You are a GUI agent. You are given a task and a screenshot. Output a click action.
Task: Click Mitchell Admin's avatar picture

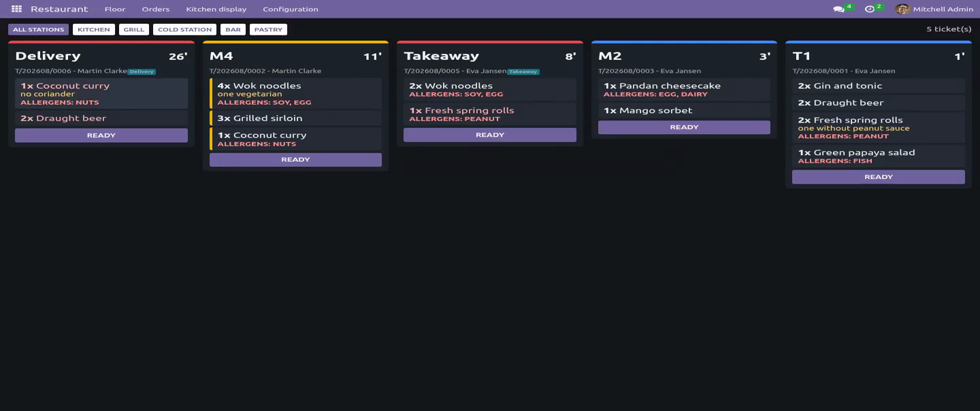[902, 9]
